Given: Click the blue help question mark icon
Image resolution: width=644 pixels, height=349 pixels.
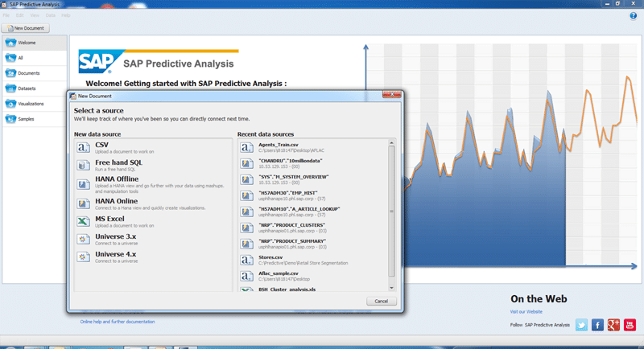Looking at the screenshot, I should [x=633, y=15].
